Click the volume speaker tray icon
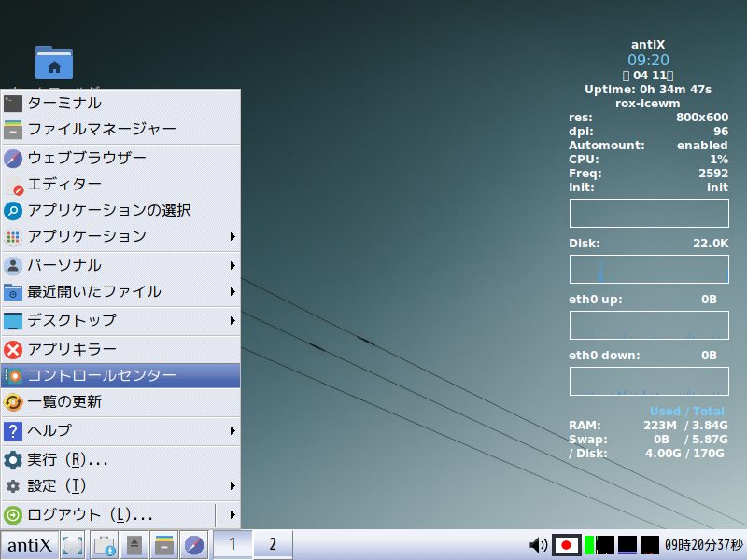Screen dimensions: 747x560 539,545
